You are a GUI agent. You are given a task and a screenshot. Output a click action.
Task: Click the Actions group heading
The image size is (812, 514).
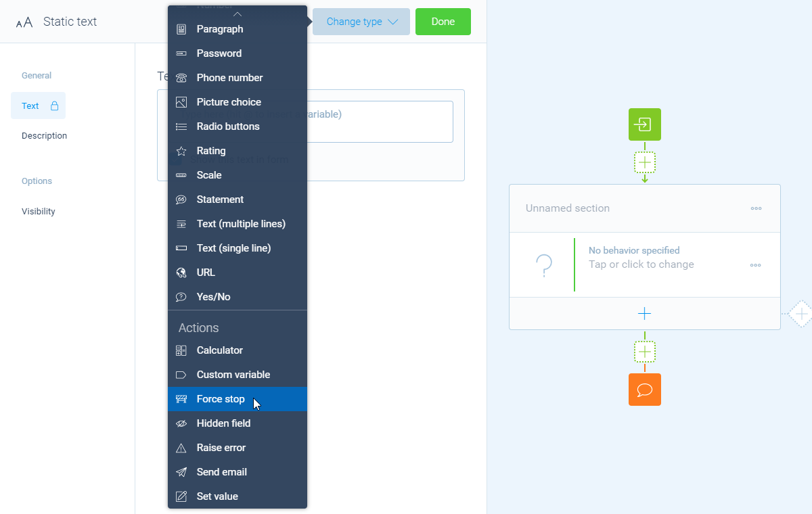(198, 328)
